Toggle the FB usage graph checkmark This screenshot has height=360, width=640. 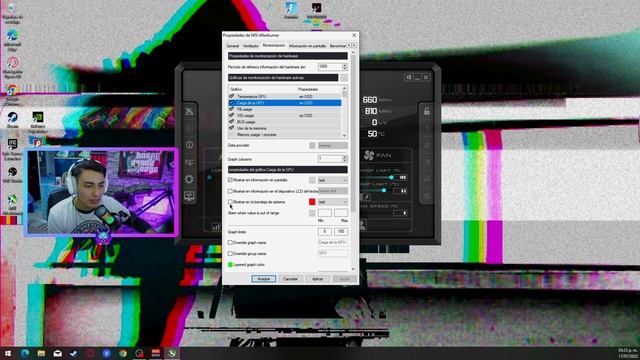(231, 109)
